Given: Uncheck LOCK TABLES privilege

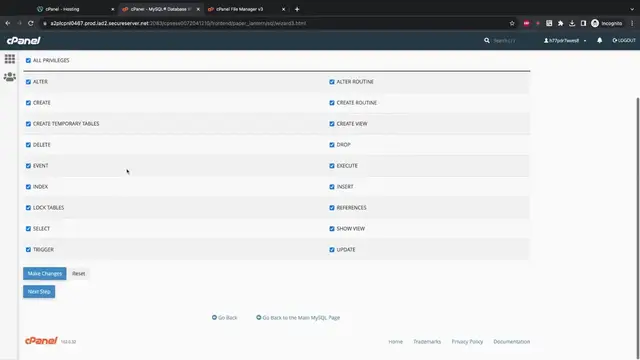Looking at the screenshot, I should click(28, 208).
